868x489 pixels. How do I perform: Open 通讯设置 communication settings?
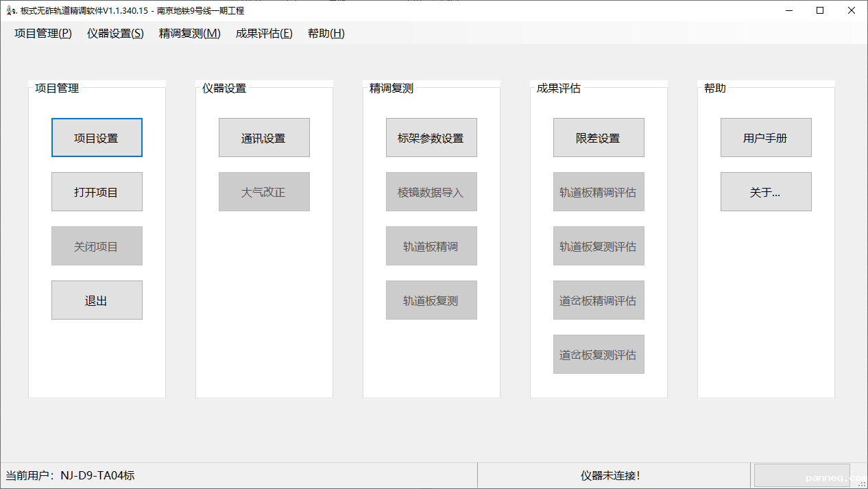[264, 138]
